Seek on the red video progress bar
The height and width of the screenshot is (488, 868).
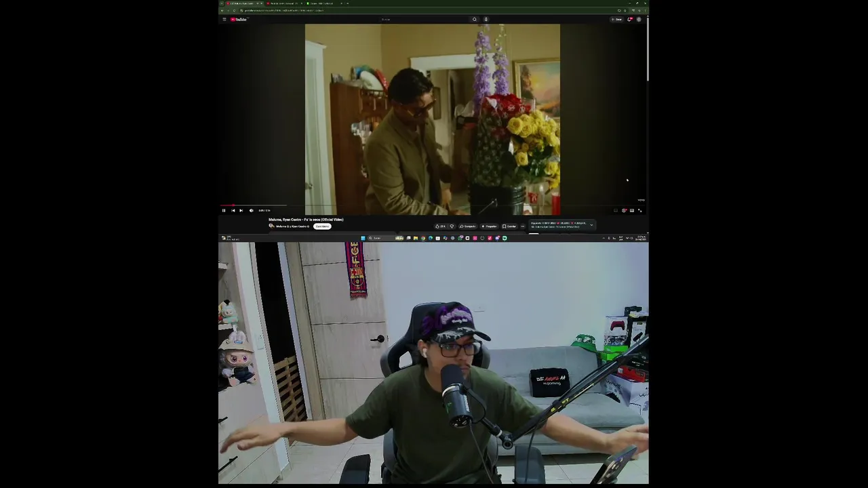[433, 205]
